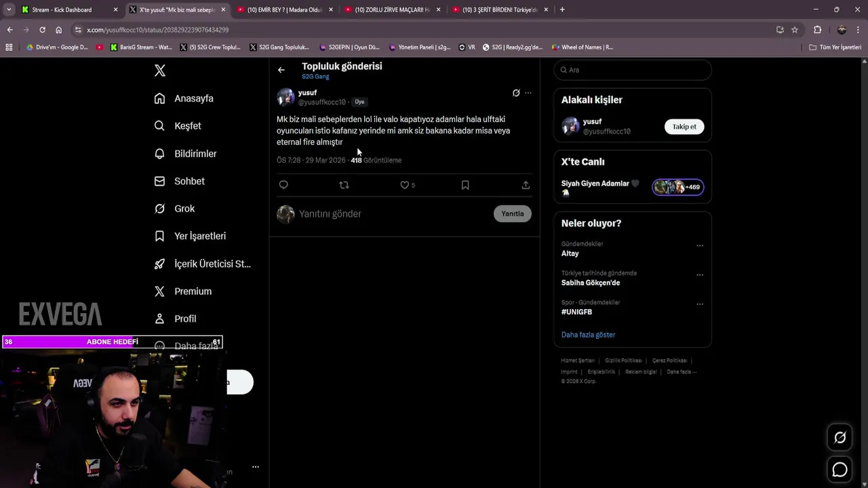Click the share icon on post
868x488 pixels.
point(526,185)
